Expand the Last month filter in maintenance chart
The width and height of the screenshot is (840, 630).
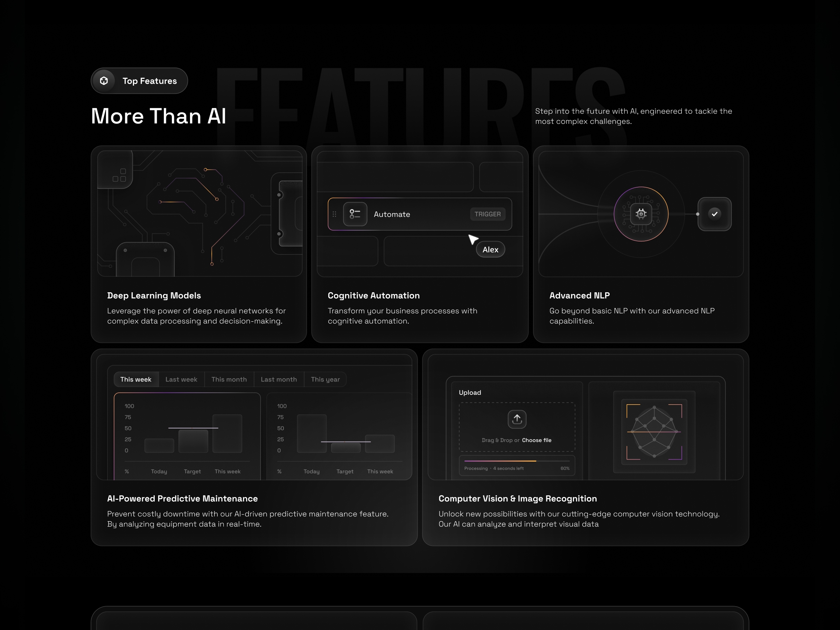(x=279, y=379)
